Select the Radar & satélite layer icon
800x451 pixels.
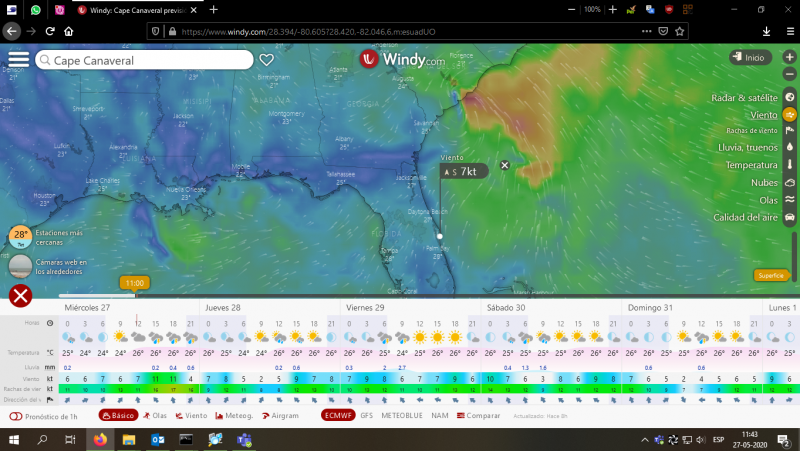coord(790,97)
